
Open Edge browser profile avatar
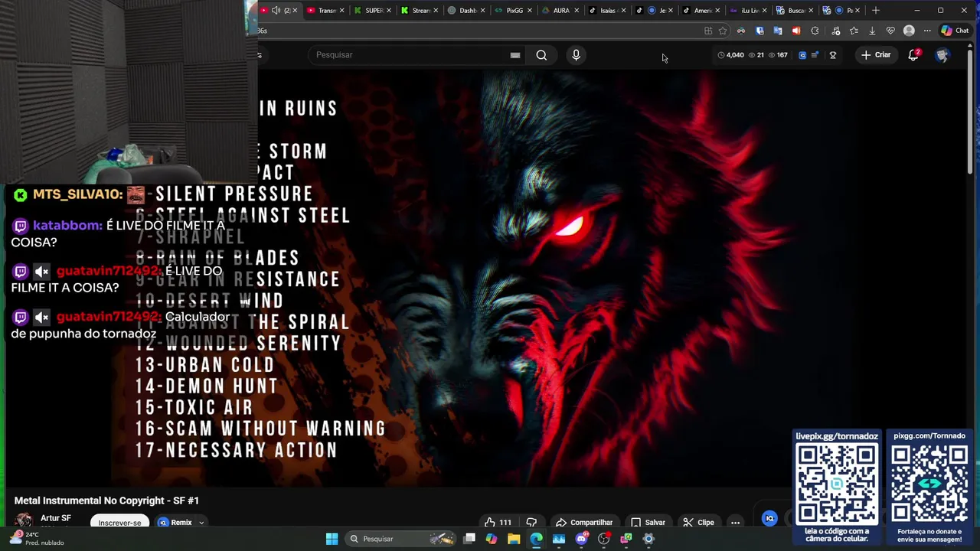909,31
